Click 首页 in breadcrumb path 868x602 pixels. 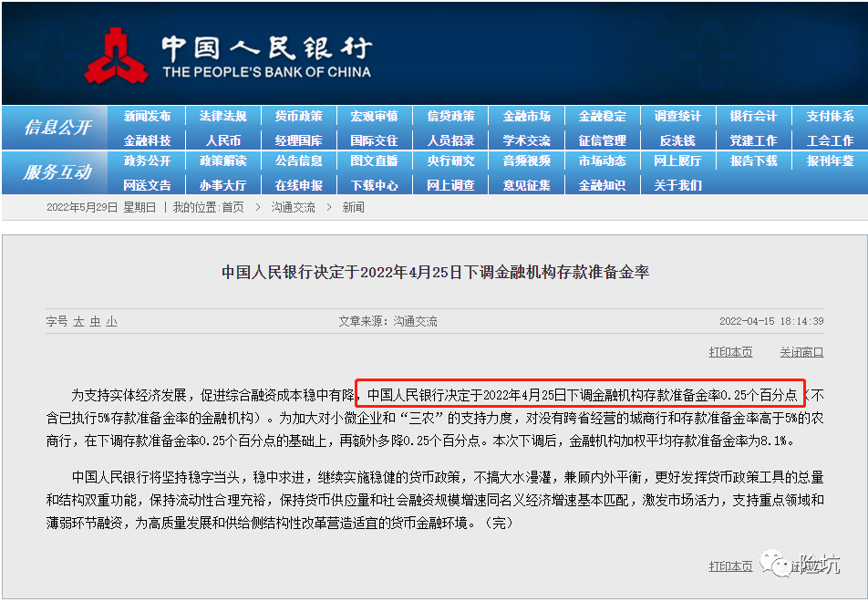pyautogui.click(x=232, y=208)
